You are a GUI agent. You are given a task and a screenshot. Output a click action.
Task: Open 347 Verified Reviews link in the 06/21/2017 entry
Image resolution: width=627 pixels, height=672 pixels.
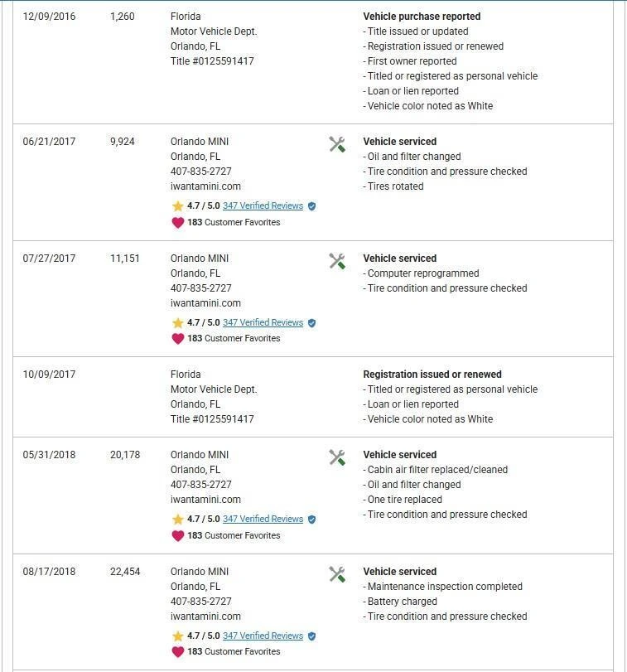pyautogui.click(x=263, y=206)
